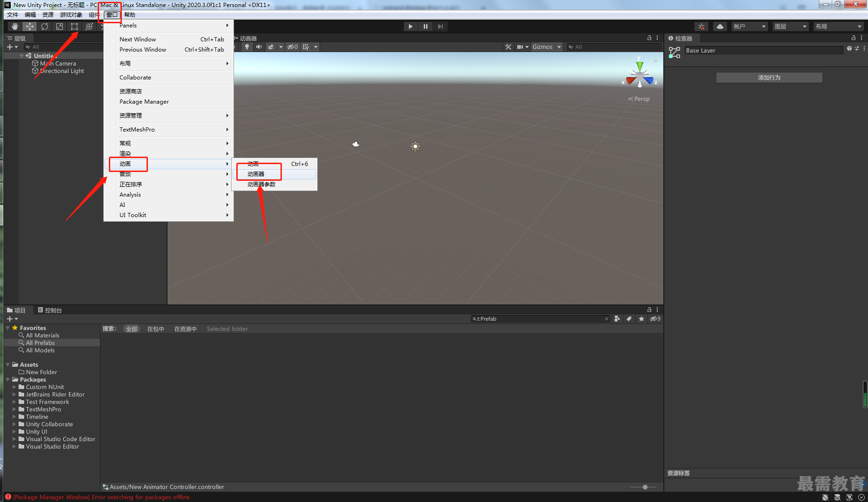The height and width of the screenshot is (502, 868).
Task: Toggle Persp projection label
Action: pyautogui.click(x=639, y=99)
